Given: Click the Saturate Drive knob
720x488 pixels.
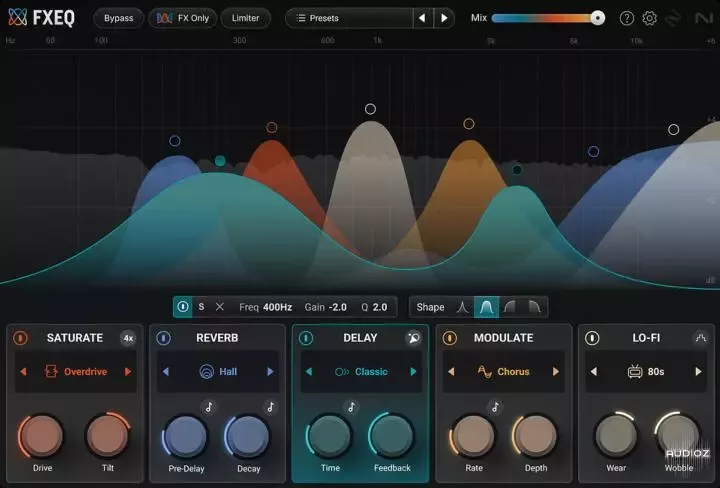Looking at the screenshot, I should point(42,436).
